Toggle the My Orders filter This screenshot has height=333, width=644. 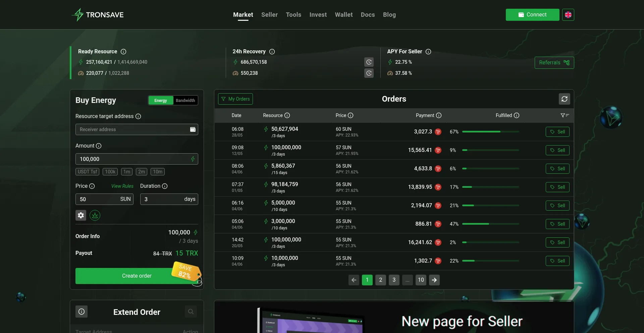click(x=235, y=99)
